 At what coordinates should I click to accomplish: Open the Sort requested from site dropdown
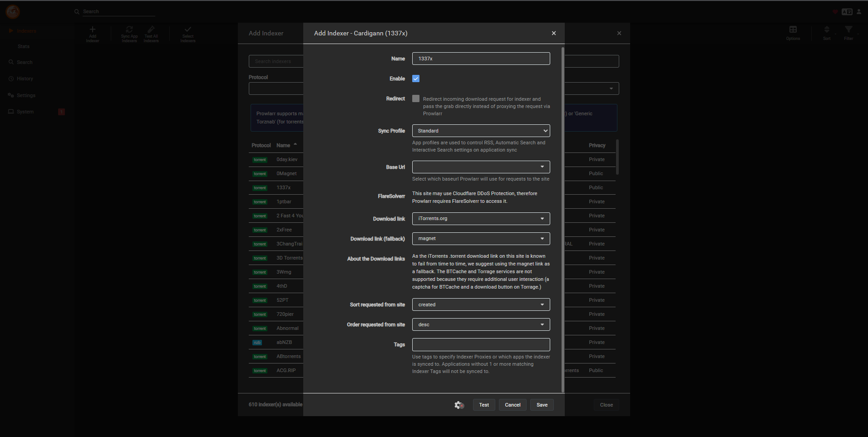click(480, 304)
